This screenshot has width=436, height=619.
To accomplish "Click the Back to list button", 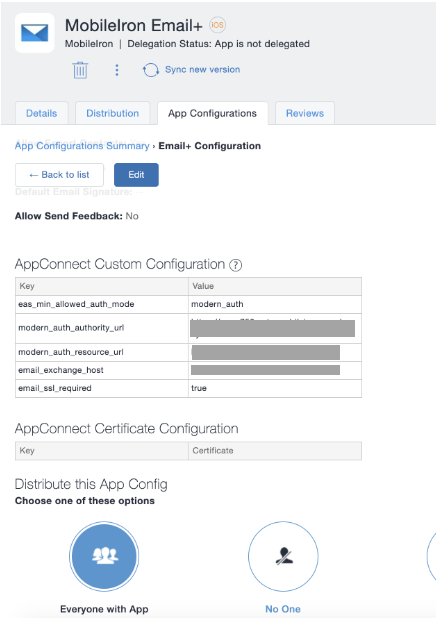I will pos(59,175).
